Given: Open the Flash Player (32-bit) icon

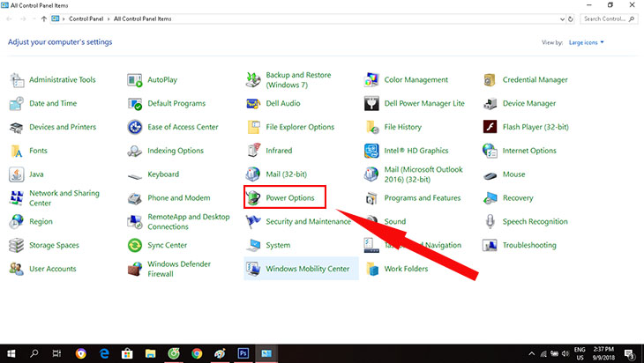Looking at the screenshot, I should [x=490, y=127].
